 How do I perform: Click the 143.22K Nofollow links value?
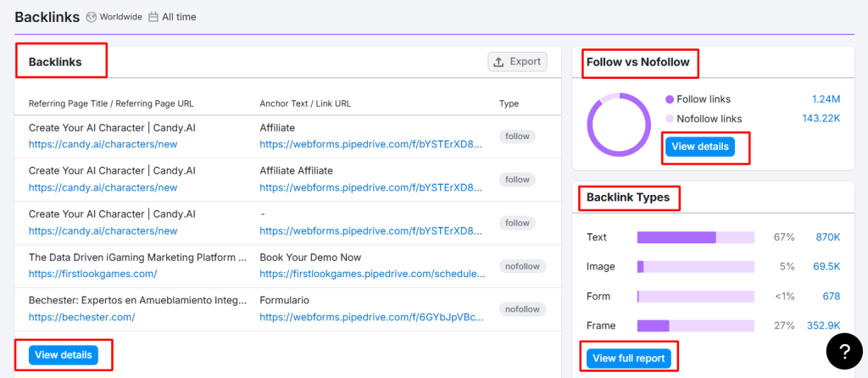[821, 119]
